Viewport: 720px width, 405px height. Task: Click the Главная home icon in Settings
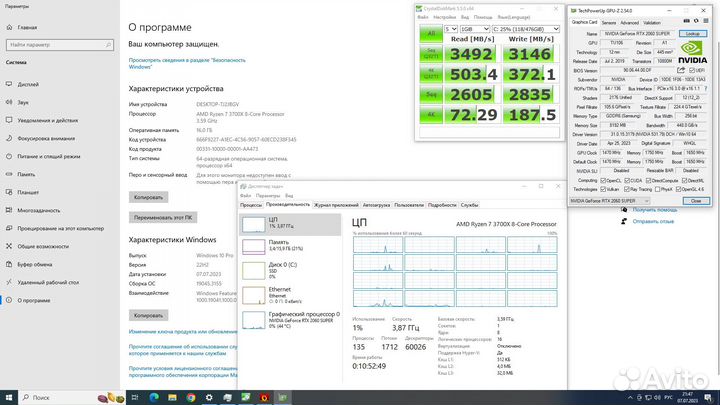[9, 27]
